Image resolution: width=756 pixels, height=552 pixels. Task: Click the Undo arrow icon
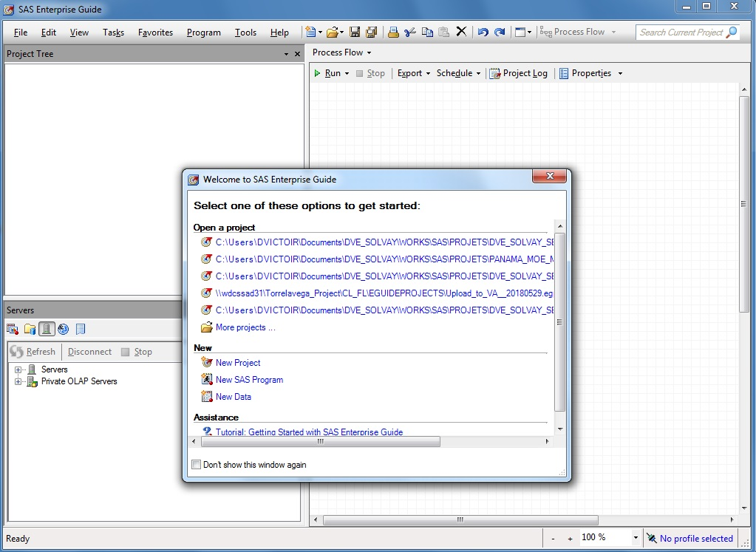click(x=483, y=33)
